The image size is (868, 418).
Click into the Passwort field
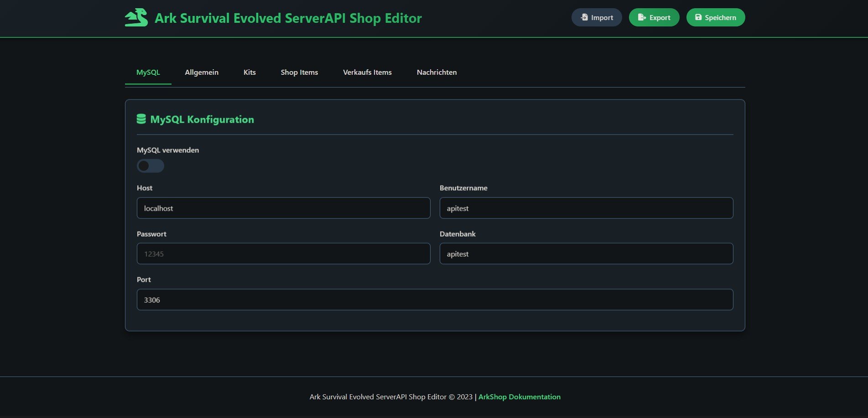click(x=283, y=253)
